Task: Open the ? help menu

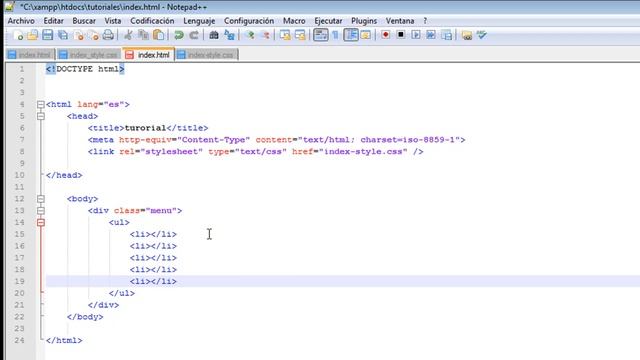Action: 425,21
